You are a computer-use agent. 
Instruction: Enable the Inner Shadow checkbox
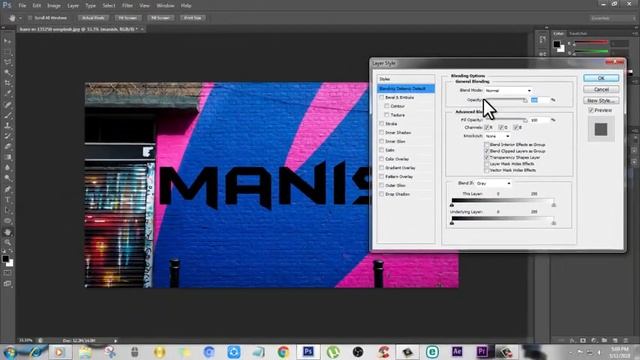[x=382, y=133]
